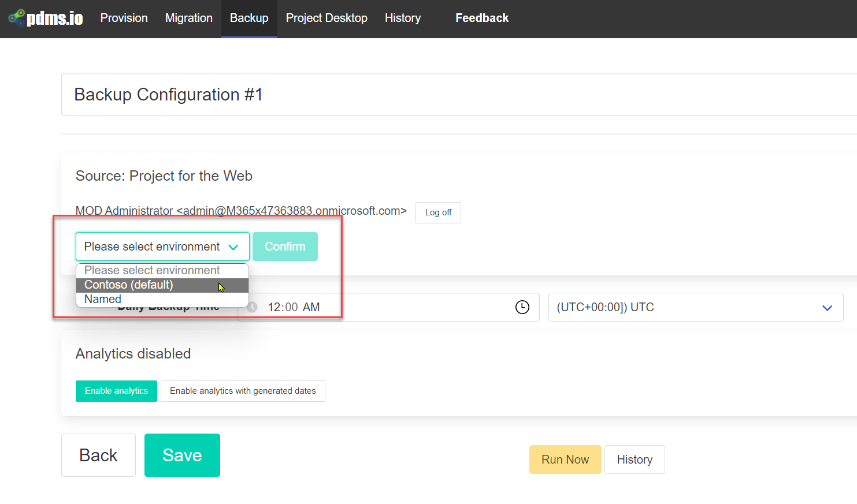Edit the Backup Configuration #1 name field

459,94
